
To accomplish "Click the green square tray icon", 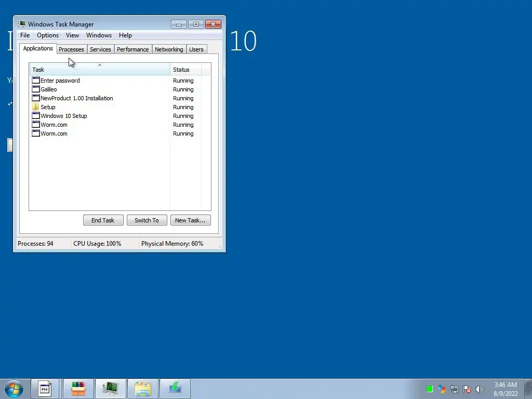I will (430, 389).
